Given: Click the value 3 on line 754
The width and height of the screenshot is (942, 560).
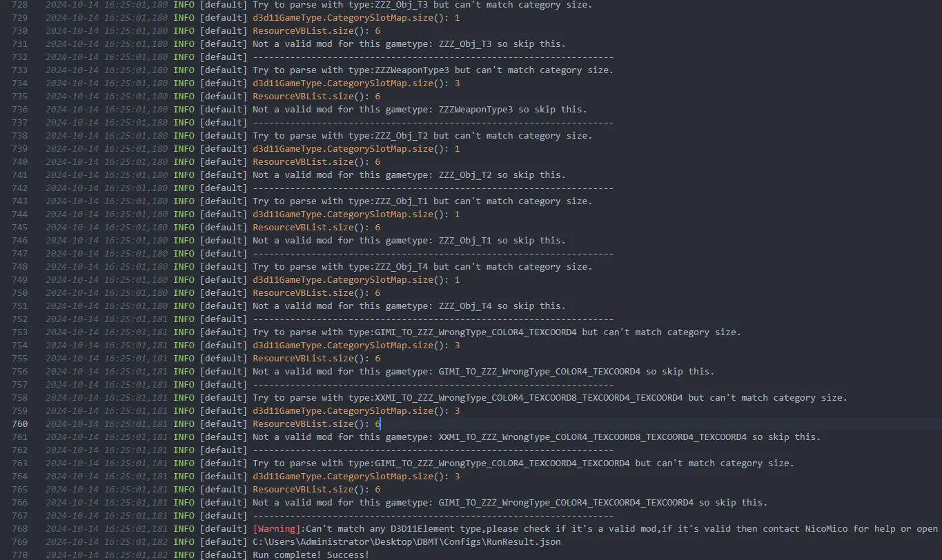Looking at the screenshot, I should 457,346.
